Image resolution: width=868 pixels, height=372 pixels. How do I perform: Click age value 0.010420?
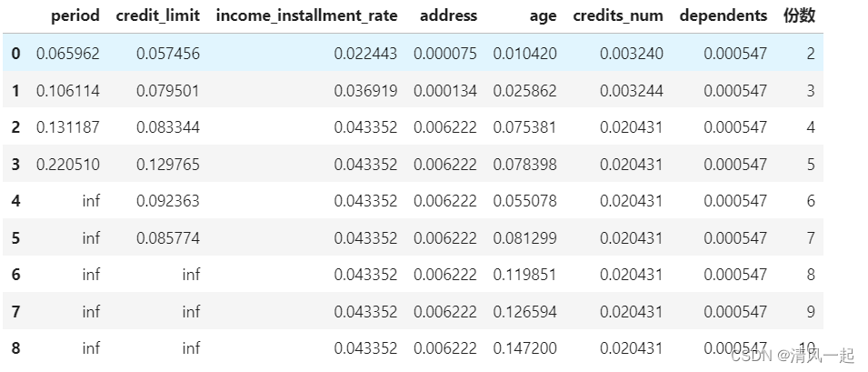point(524,53)
